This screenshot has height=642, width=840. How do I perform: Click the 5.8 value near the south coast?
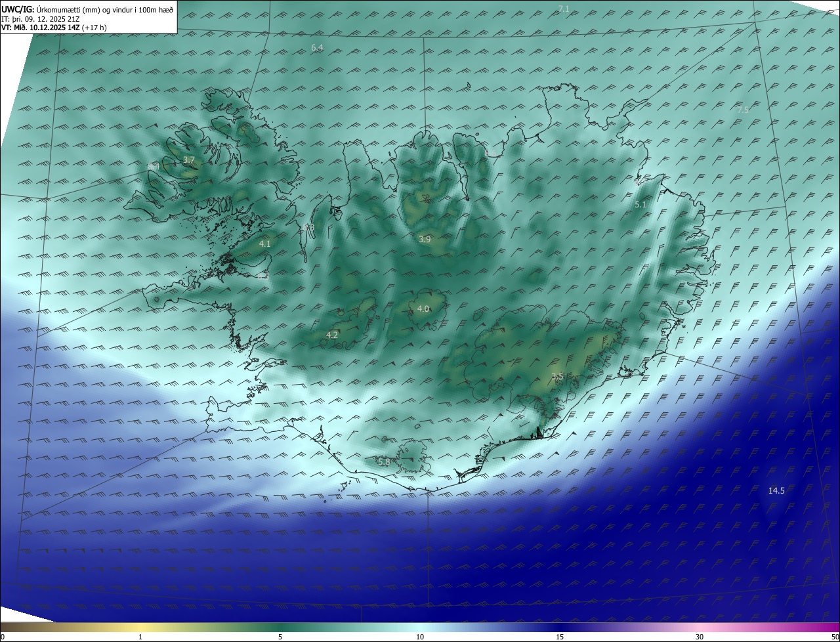click(384, 462)
